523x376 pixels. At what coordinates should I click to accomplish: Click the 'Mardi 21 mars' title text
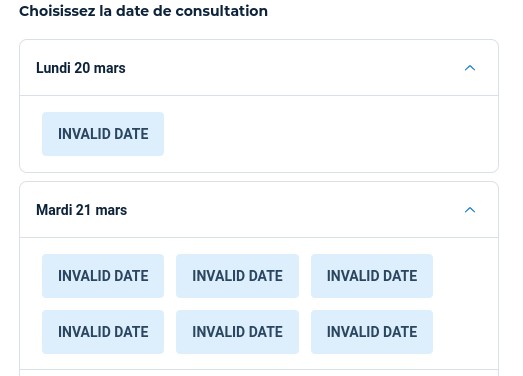pos(81,210)
